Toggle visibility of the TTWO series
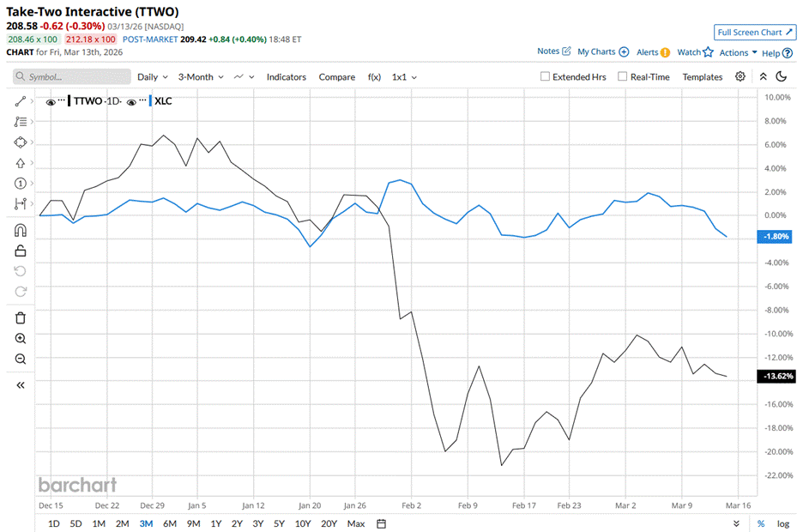Image resolution: width=803 pixels, height=532 pixels. click(x=51, y=101)
